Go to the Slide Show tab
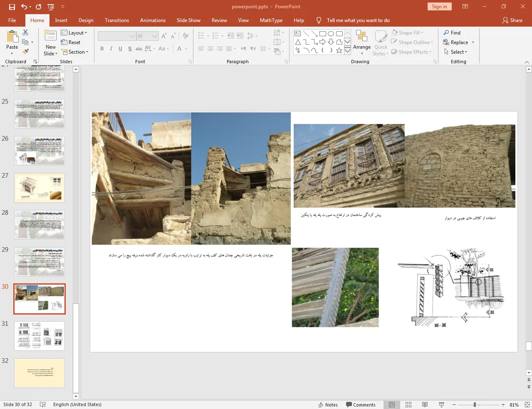This screenshot has width=532, height=409. [188, 20]
